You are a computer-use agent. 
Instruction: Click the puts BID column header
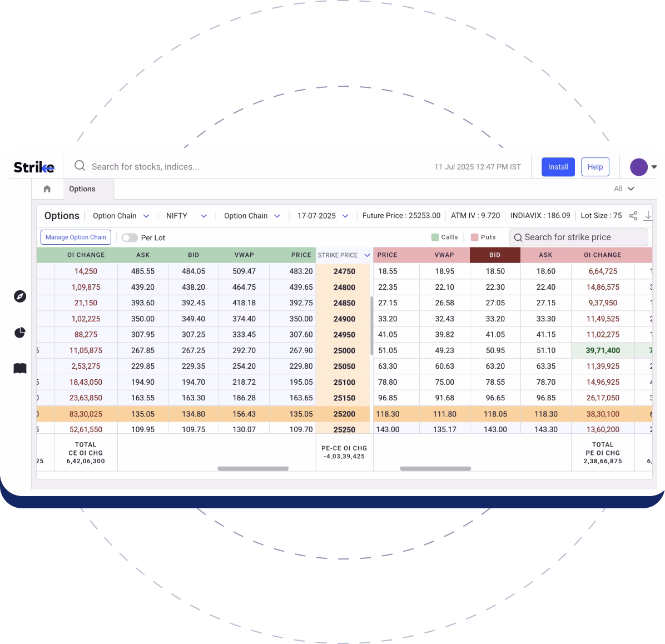click(495, 255)
